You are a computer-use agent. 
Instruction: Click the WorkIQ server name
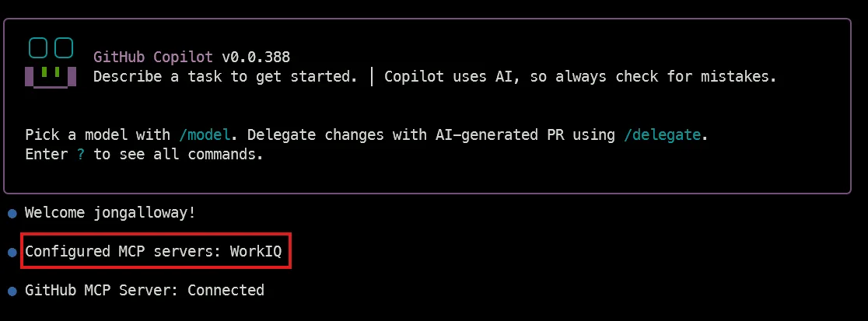point(256,251)
